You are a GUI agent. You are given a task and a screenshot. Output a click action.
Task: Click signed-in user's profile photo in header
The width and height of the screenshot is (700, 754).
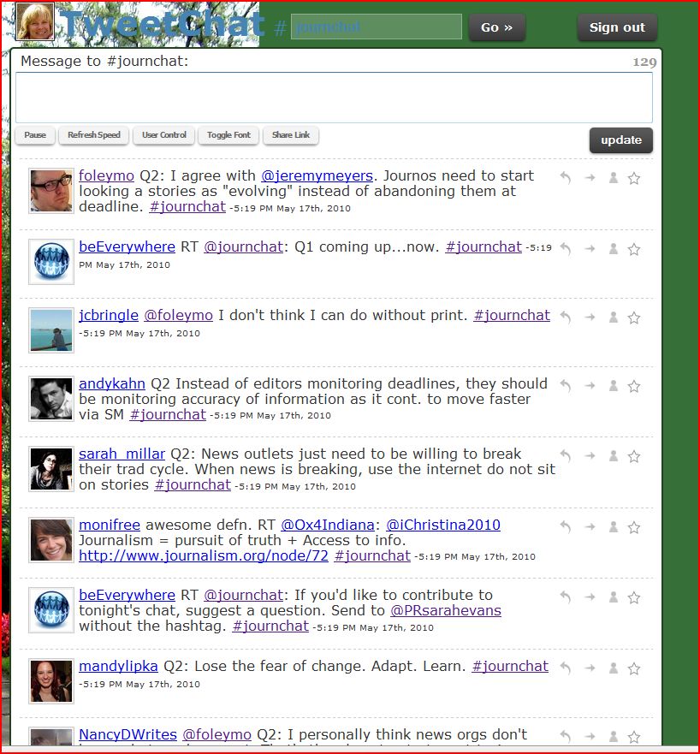tap(35, 21)
